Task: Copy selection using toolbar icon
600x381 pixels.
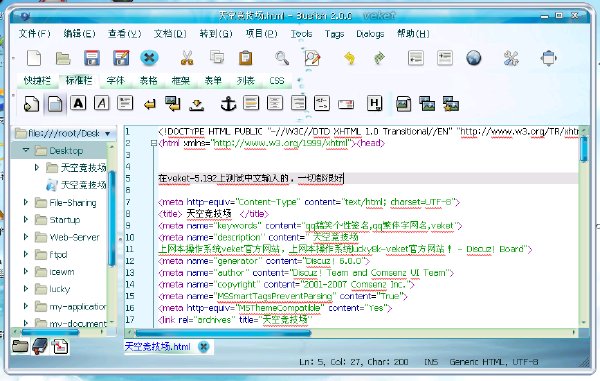Action: 217,57
